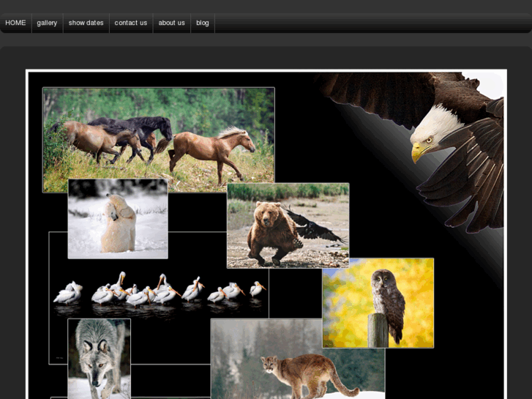Open the contact us page

click(x=130, y=23)
